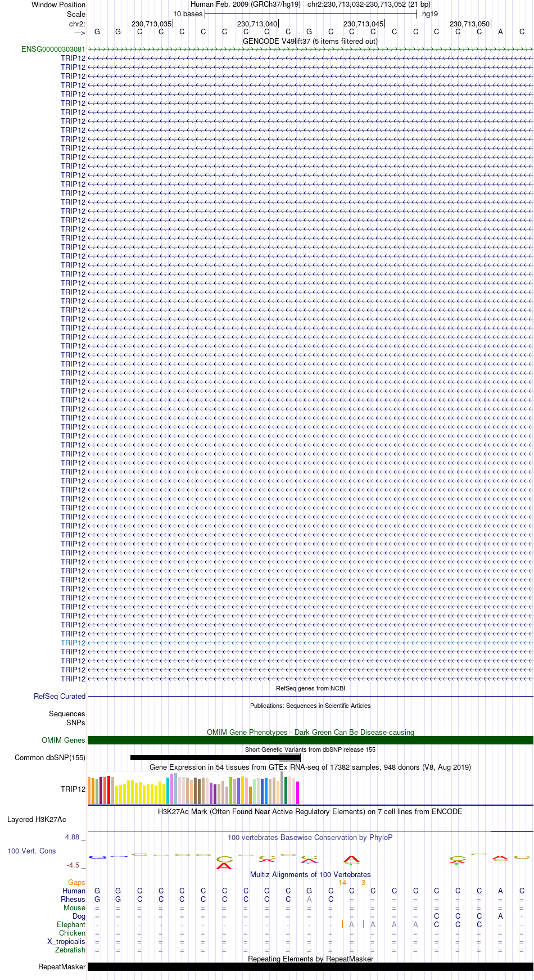Click 'Basewise Conservation by PhyloP' title
The height and width of the screenshot is (980, 534).
[x=310, y=838]
